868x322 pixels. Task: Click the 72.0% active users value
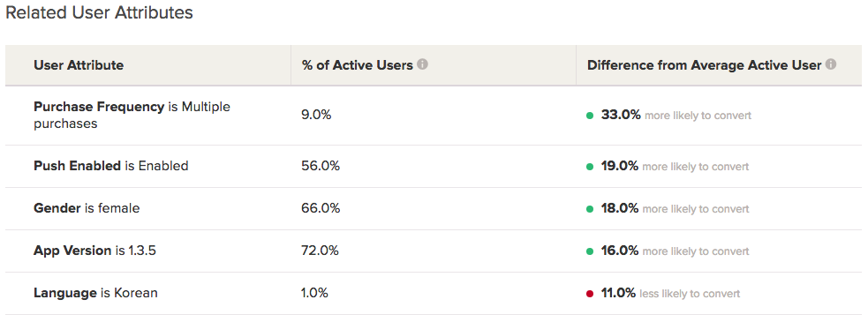click(320, 251)
